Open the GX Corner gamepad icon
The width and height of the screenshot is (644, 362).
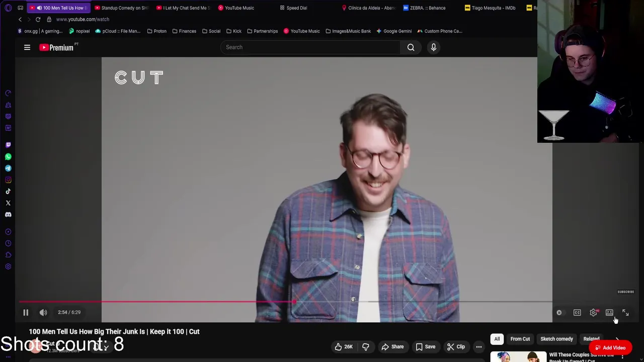click(20, 8)
